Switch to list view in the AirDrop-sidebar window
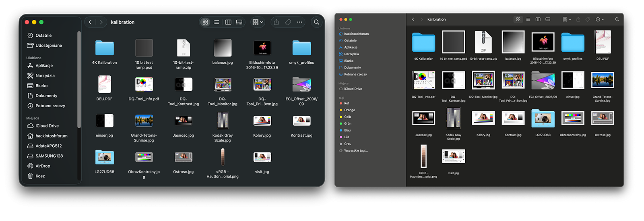The image size is (644, 221). 217,22
